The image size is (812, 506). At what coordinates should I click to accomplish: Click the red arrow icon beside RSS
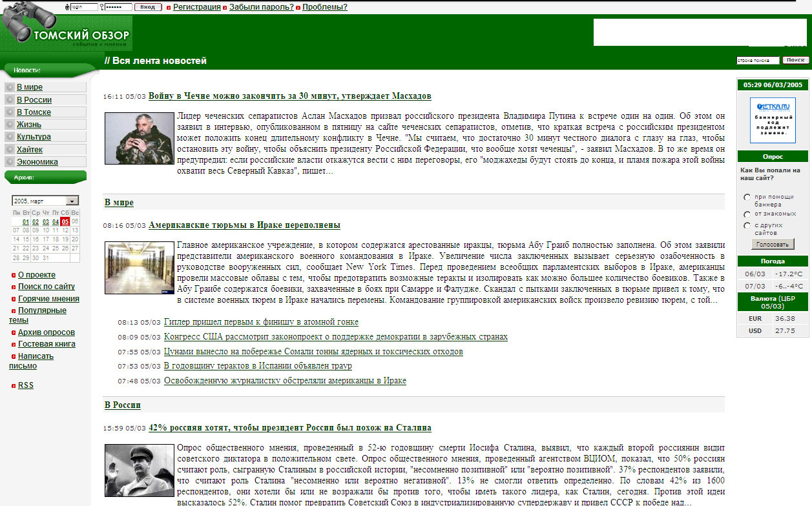13,386
